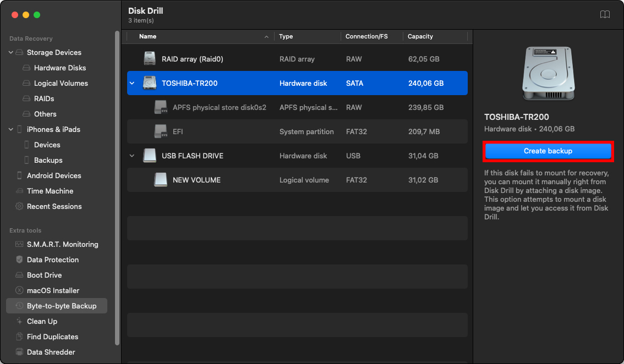Click the USB connection cell
The width and height of the screenshot is (624, 364).
353,156
